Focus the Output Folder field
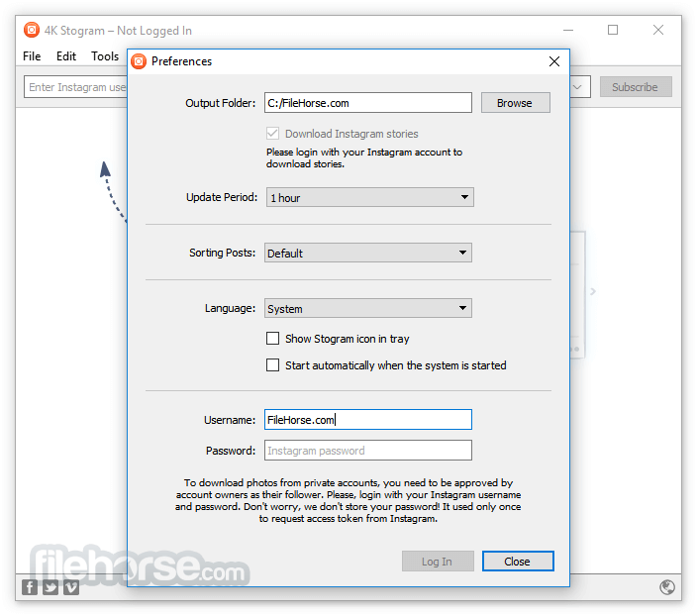Screen dimensions: 698x616 (x=368, y=103)
